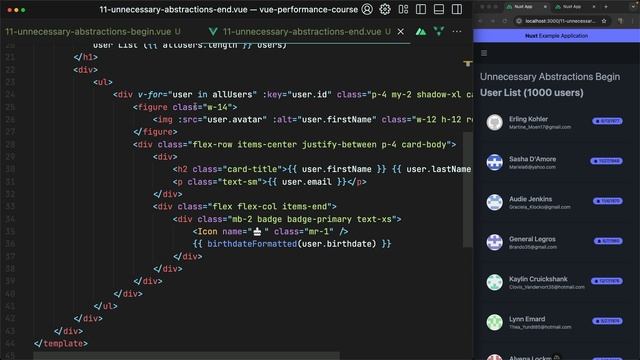Image resolution: width=640 pixels, height=360 pixels.
Task: Click the name Erling Kohler
Action: [x=528, y=119]
